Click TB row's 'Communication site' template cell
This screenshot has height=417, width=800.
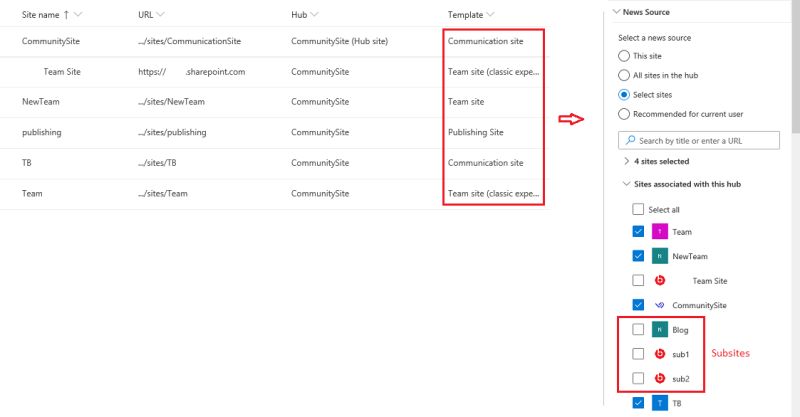[485, 163]
